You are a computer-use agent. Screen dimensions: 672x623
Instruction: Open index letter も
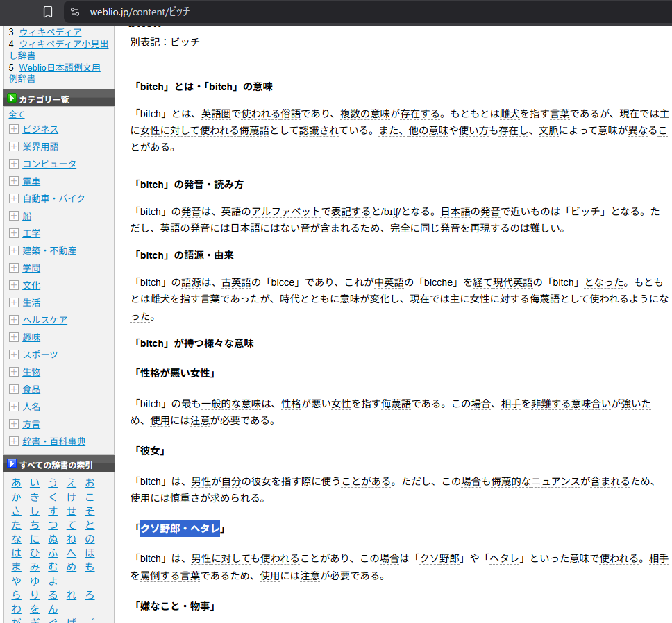pyautogui.click(x=90, y=567)
